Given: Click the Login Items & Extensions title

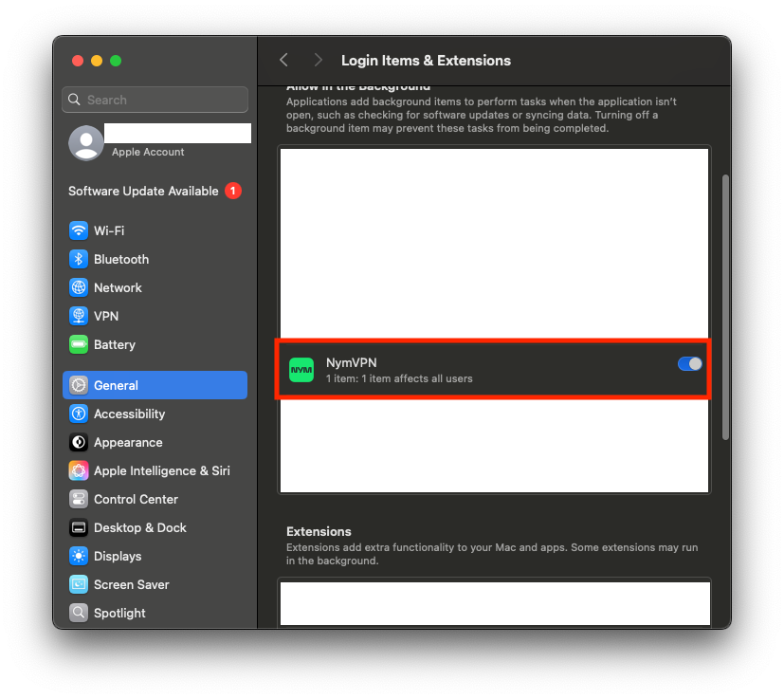Looking at the screenshot, I should point(426,61).
